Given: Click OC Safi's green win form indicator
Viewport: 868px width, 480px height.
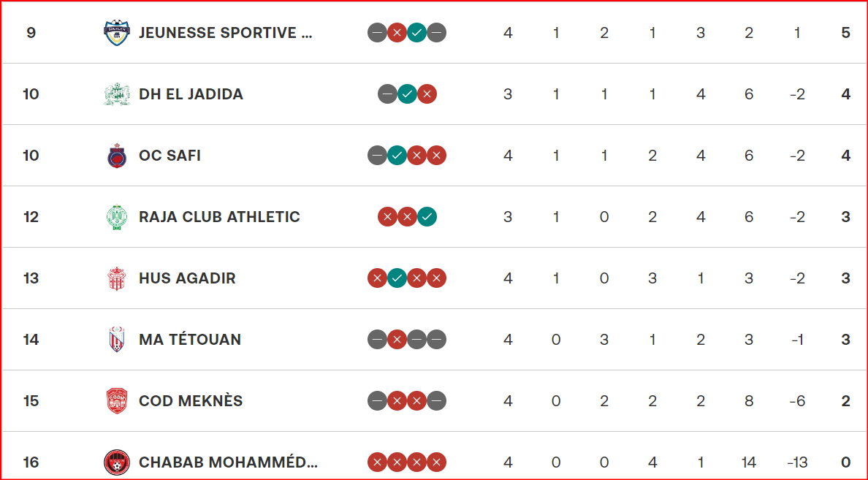Looking at the screenshot, I should click(397, 156).
